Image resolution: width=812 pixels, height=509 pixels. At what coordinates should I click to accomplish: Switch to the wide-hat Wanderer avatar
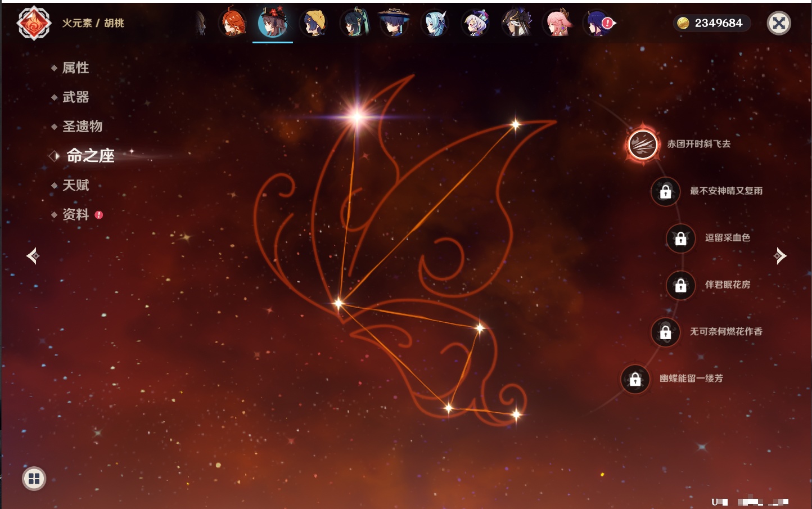pos(394,24)
